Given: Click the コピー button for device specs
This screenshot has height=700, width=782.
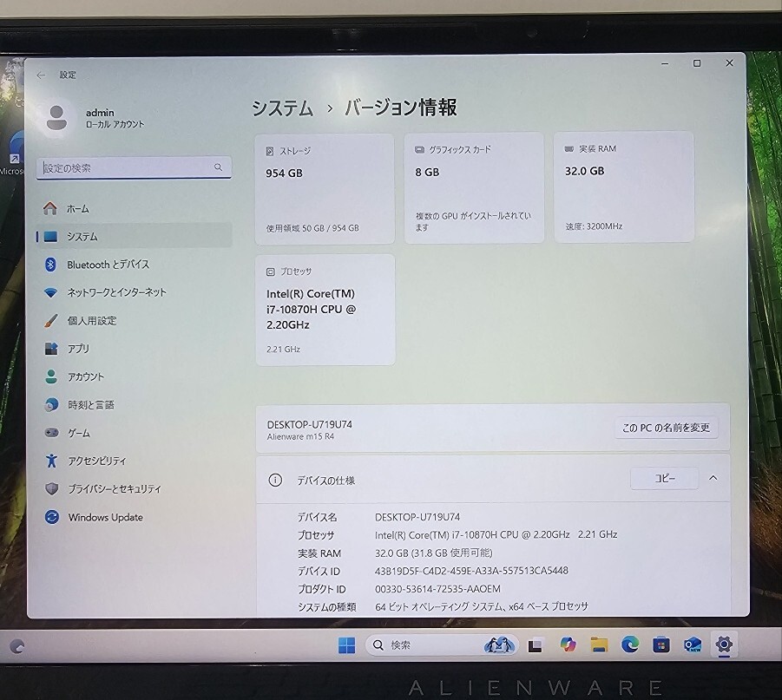Looking at the screenshot, I should pos(664,479).
